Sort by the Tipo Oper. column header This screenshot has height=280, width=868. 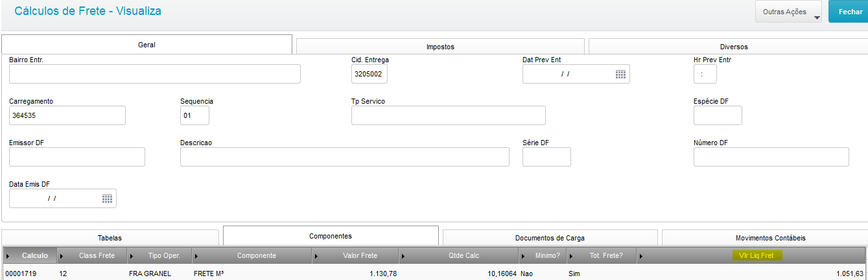pos(159,255)
